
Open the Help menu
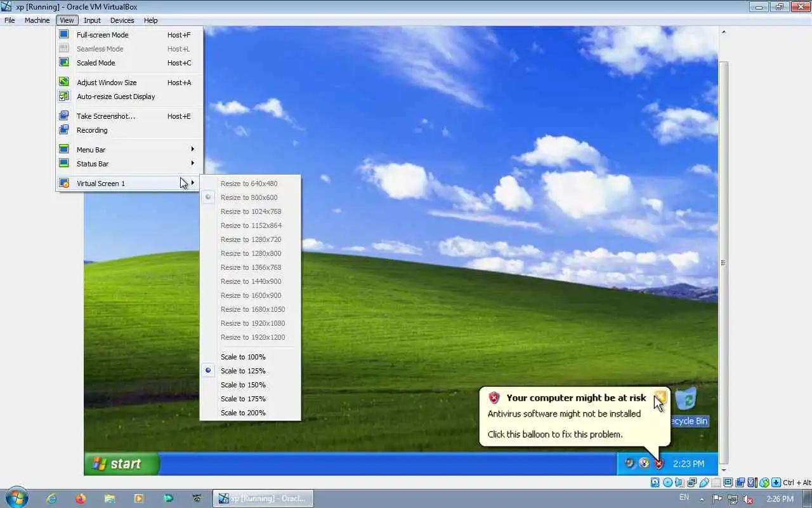150,20
